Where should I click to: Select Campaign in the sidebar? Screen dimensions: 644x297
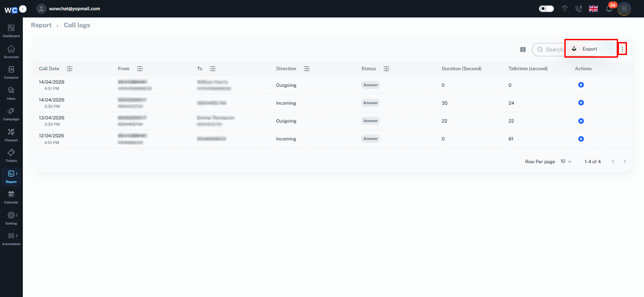pyautogui.click(x=11, y=114)
